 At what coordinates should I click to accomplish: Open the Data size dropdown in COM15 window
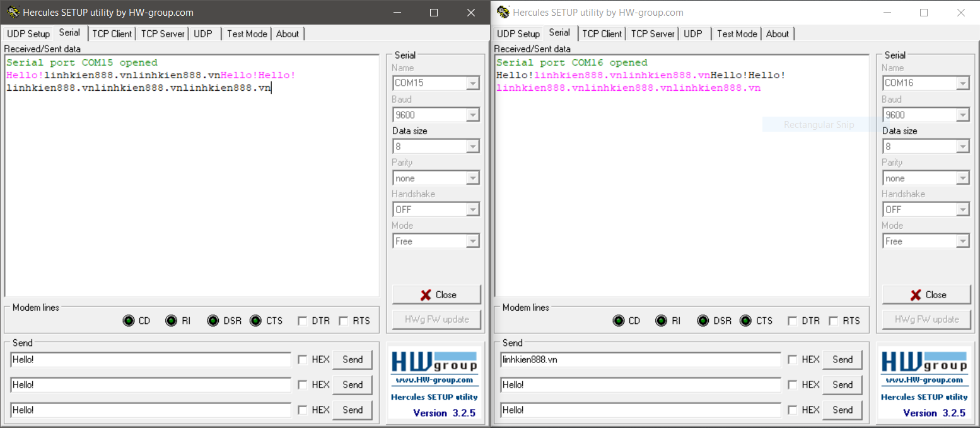click(472, 146)
